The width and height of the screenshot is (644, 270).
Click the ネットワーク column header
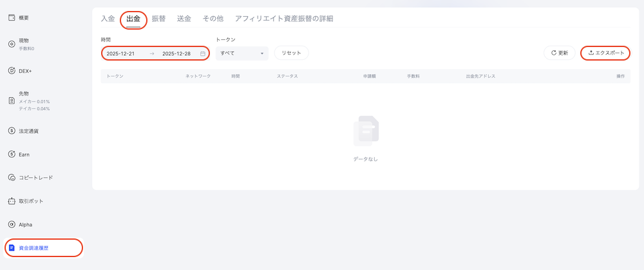coord(198,77)
